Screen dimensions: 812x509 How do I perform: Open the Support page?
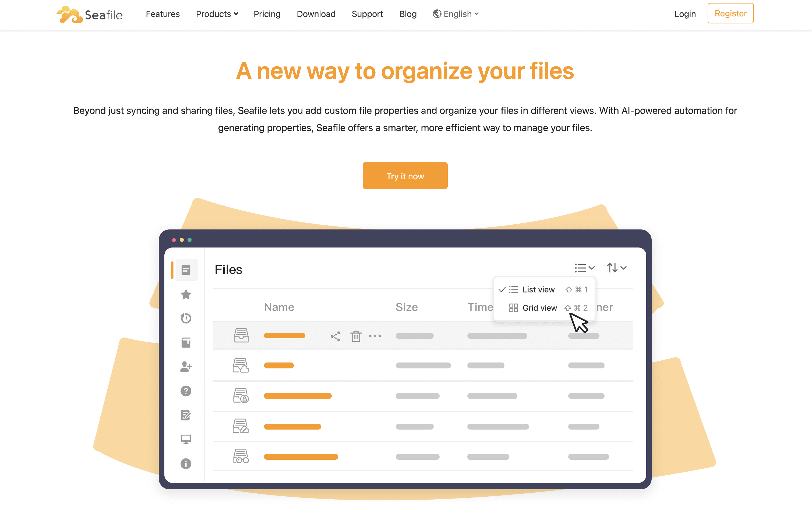pyautogui.click(x=367, y=14)
